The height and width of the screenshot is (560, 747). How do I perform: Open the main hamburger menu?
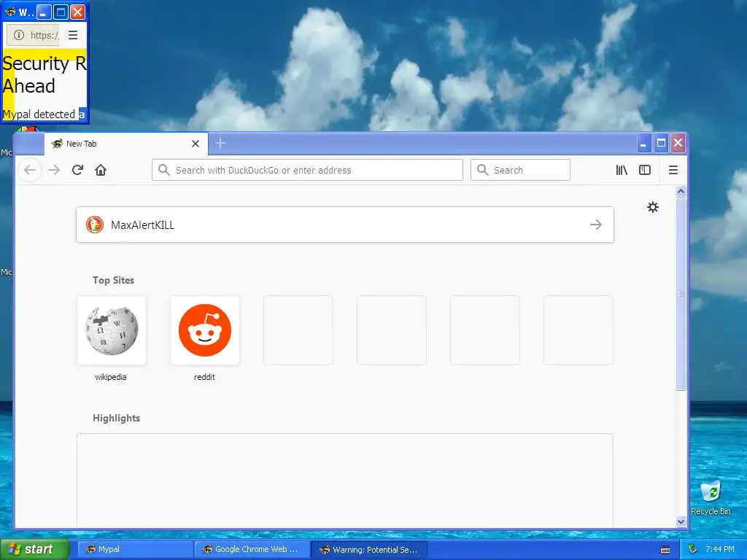673,170
